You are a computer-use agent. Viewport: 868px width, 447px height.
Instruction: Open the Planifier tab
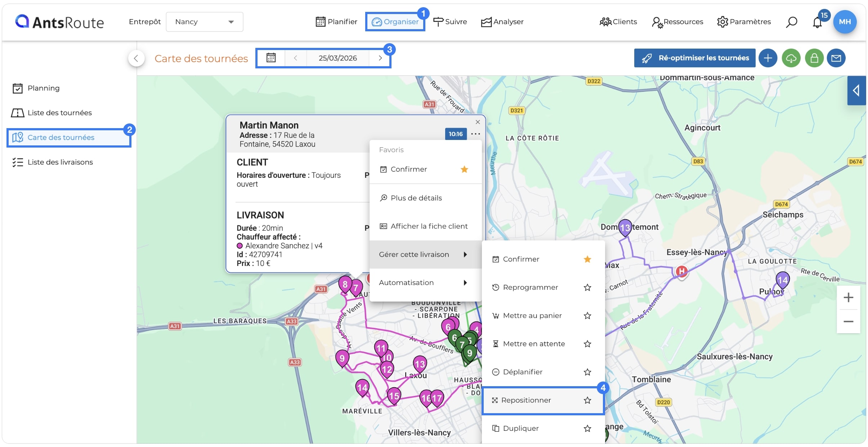tap(336, 22)
